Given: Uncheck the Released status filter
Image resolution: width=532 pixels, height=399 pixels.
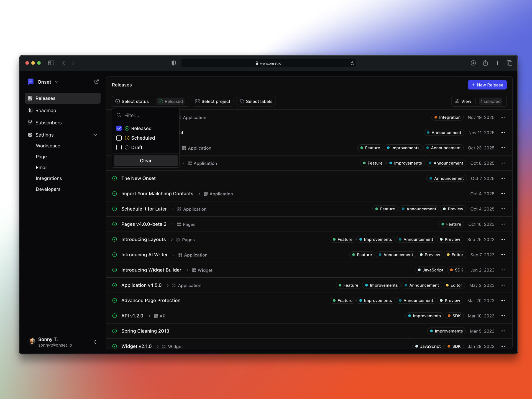Looking at the screenshot, I should (x=119, y=128).
